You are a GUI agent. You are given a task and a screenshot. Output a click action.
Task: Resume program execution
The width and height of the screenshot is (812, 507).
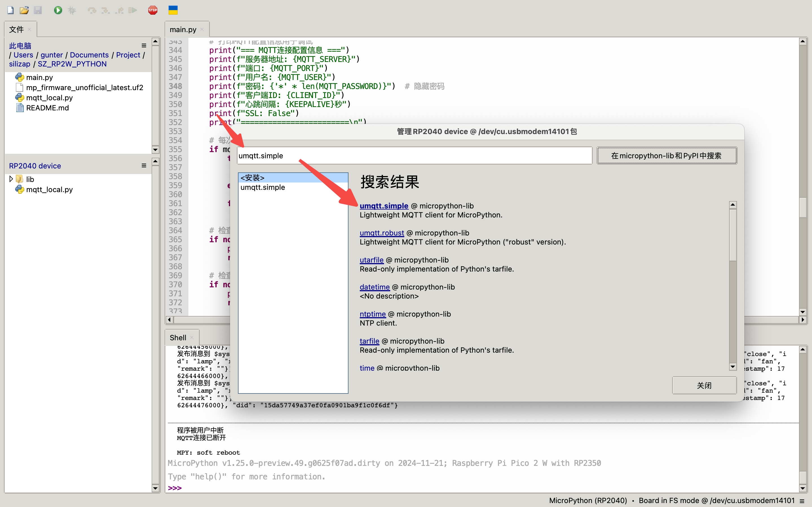pyautogui.click(x=133, y=10)
